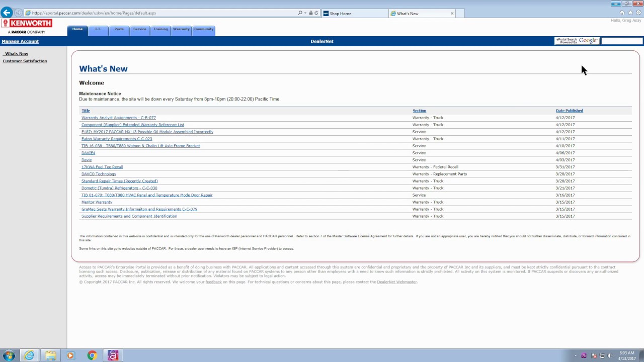Image resolution: width=644 pixels, height=362 pixels.
Task: Select the Training navigation tab
Action: [x=160, y=30]
